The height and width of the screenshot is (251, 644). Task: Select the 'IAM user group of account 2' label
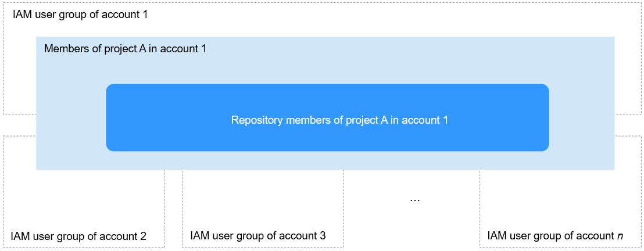pyautogui.click(x=79, y=236)
